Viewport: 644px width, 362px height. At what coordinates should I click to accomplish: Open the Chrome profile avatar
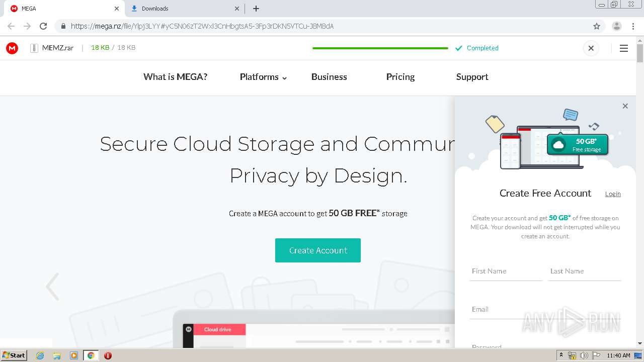coord(617,26)
